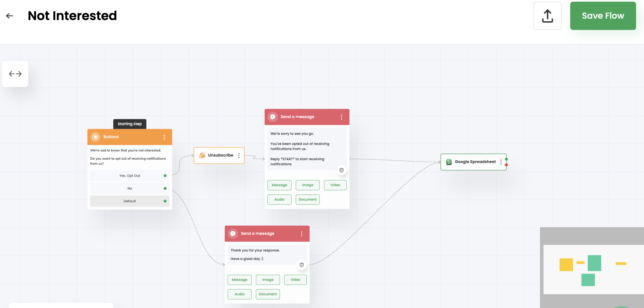Edit the 'We're sorry to see you go' message text

[x=307, y=149]
